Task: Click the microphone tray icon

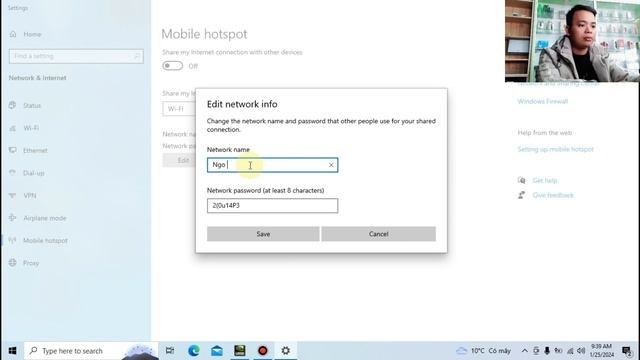Action: pyautogui.click(x=547, y=351)
